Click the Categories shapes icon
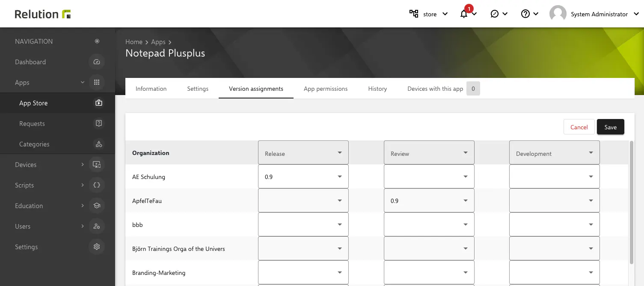Screen dimensions: 644x286 [x=99, y=144]
